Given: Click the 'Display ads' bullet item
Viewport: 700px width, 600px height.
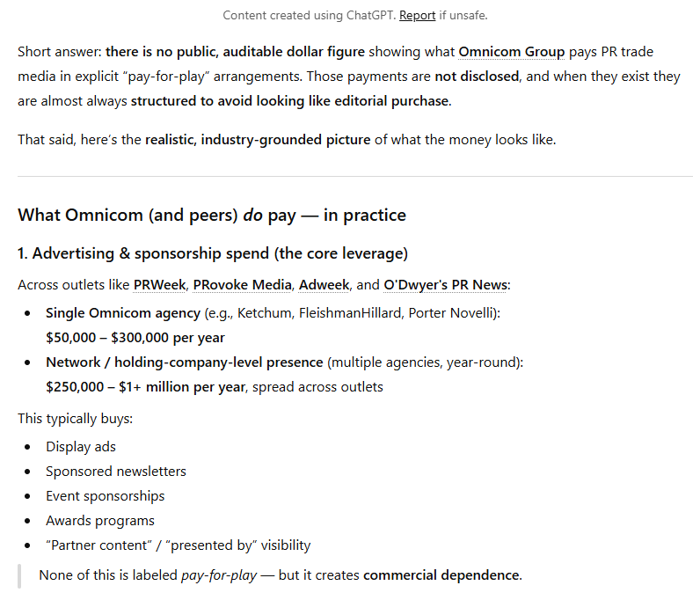Looking at the screenshot, I should pos(81,446).
